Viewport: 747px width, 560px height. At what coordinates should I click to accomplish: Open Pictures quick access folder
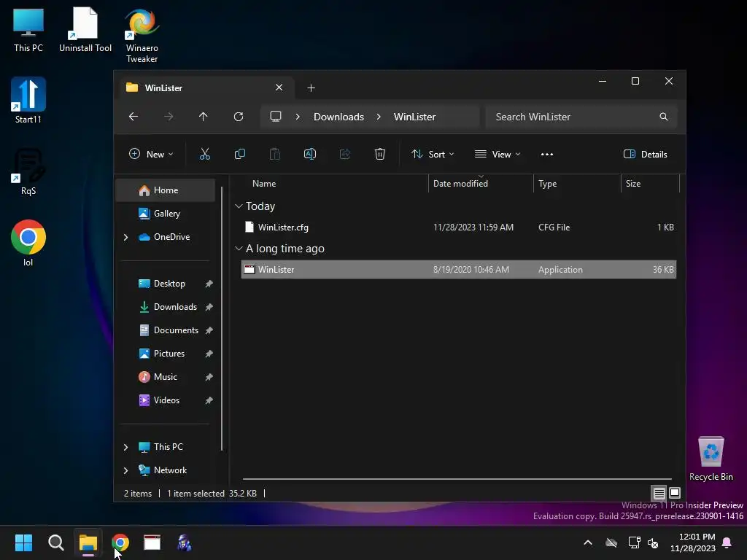point(166,354)
